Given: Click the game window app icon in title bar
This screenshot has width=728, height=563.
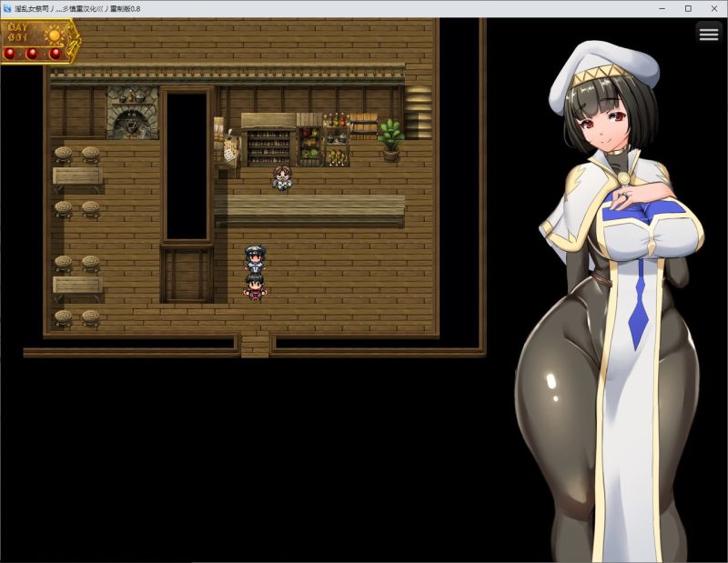Looking at the screenshot, I should coord(7,8).
